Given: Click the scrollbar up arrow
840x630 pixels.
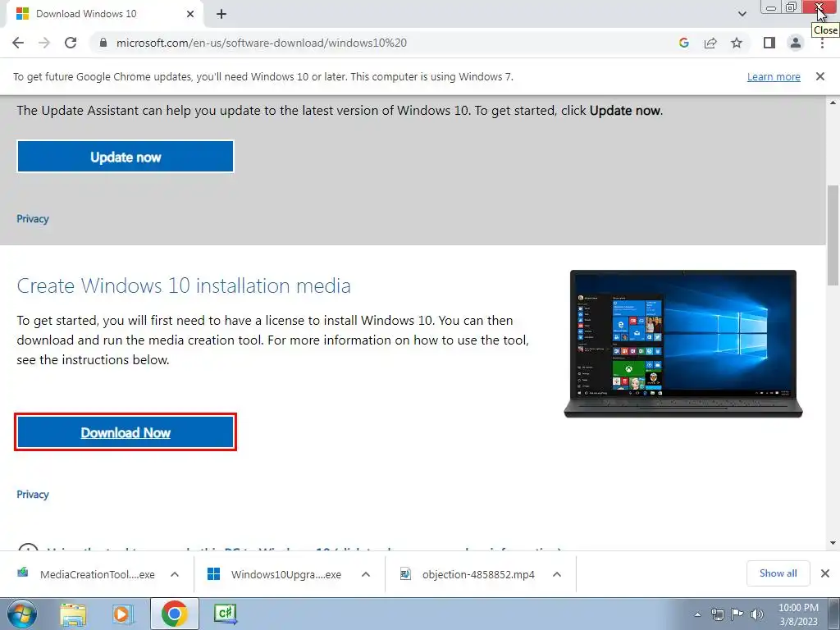Looking at the screenshot, I should (x=833, y=103).
